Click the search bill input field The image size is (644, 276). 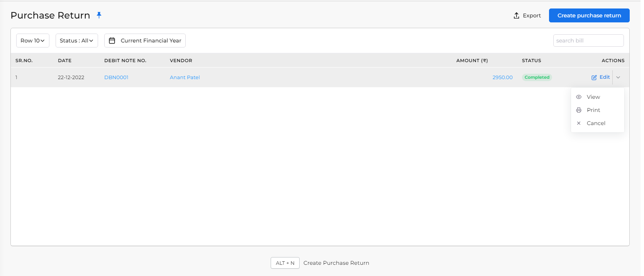click(x=588, y=41)
